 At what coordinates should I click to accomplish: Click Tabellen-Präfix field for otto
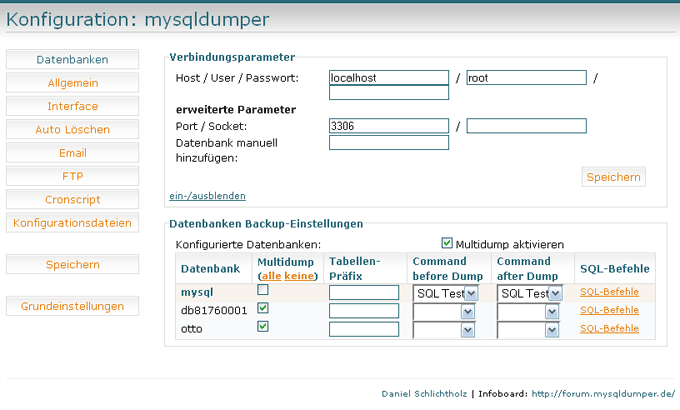tap(364, 329)
